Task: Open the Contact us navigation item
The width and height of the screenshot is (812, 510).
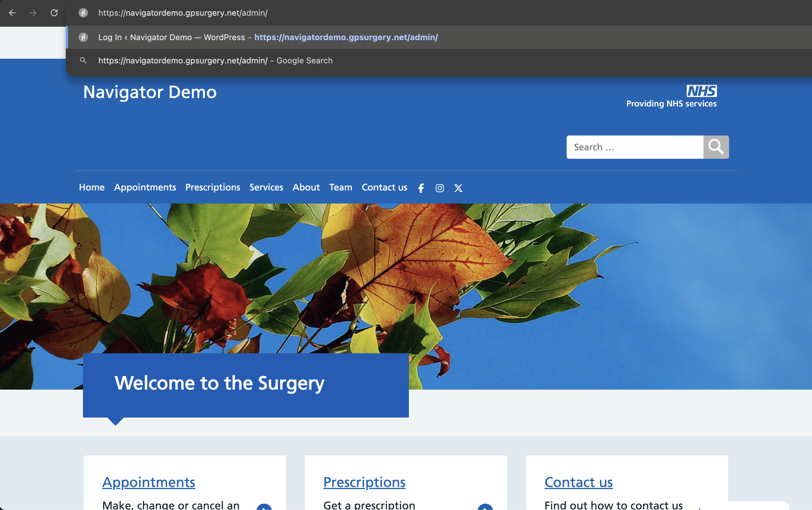Action: click(x=384, y=187)
